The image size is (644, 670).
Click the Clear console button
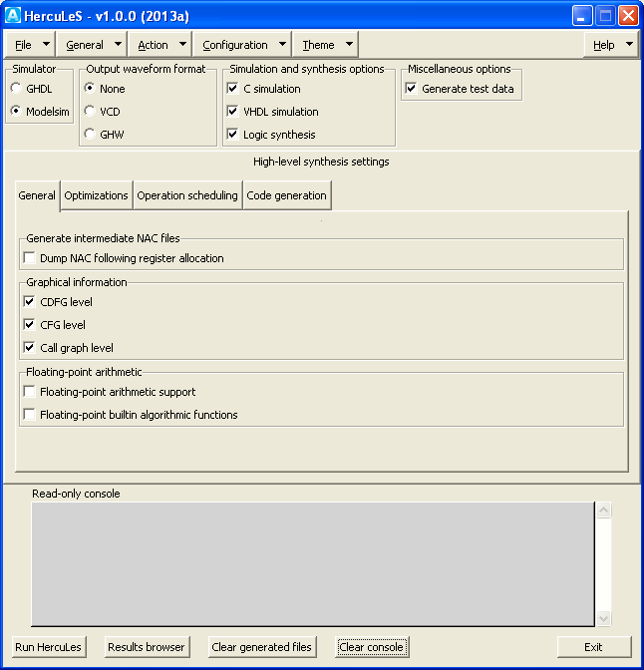tap(372, 647)
